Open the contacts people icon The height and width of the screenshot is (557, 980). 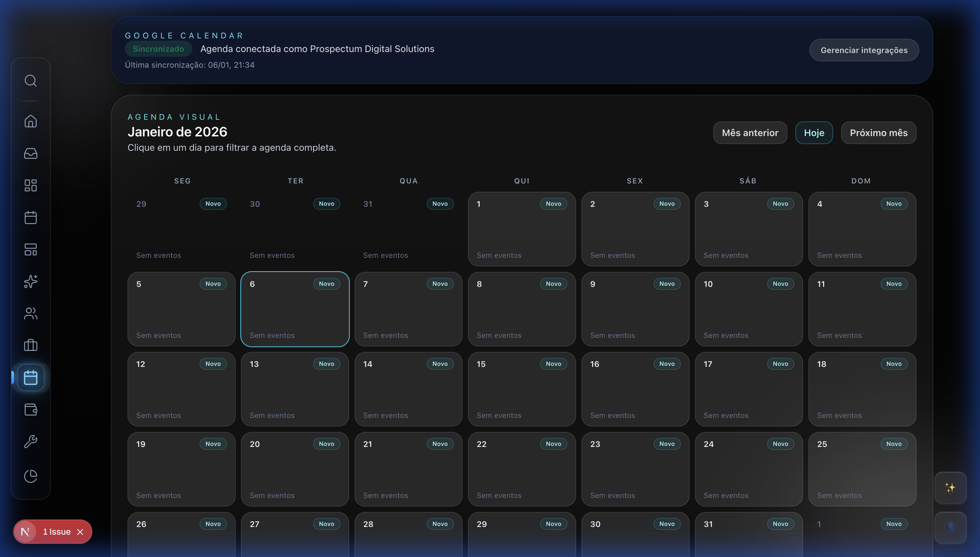[31, 314]
